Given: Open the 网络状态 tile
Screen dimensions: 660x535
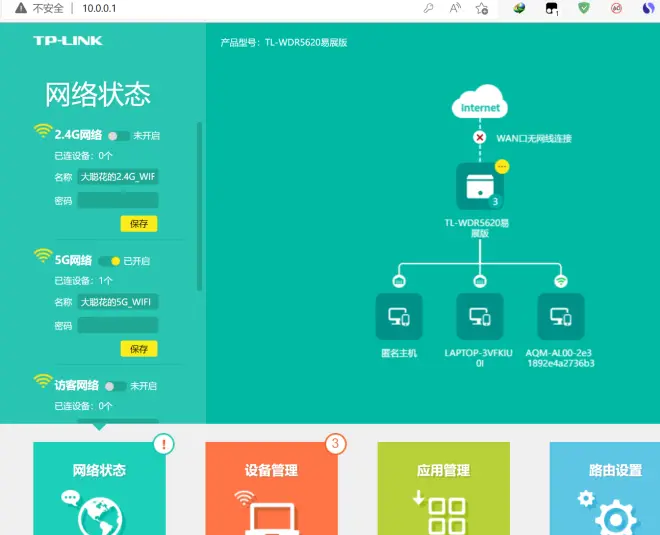Looking at the screenshot, I should click(99, 488).
